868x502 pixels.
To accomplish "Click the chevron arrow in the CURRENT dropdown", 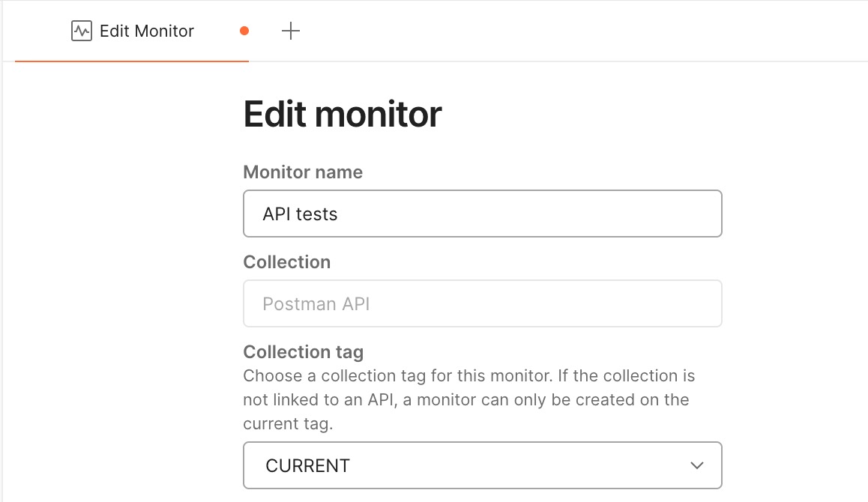I will (697, 465).
